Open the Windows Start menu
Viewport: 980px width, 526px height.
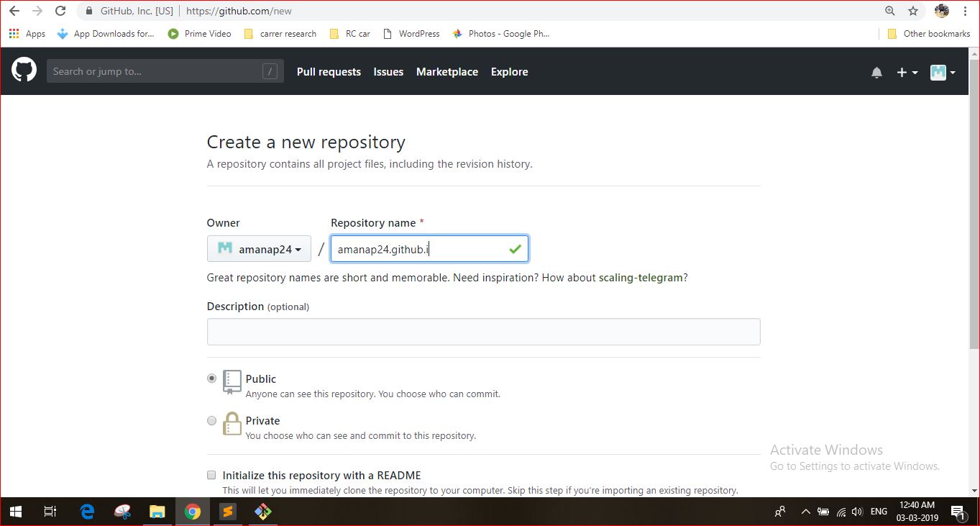pos(15,512)
